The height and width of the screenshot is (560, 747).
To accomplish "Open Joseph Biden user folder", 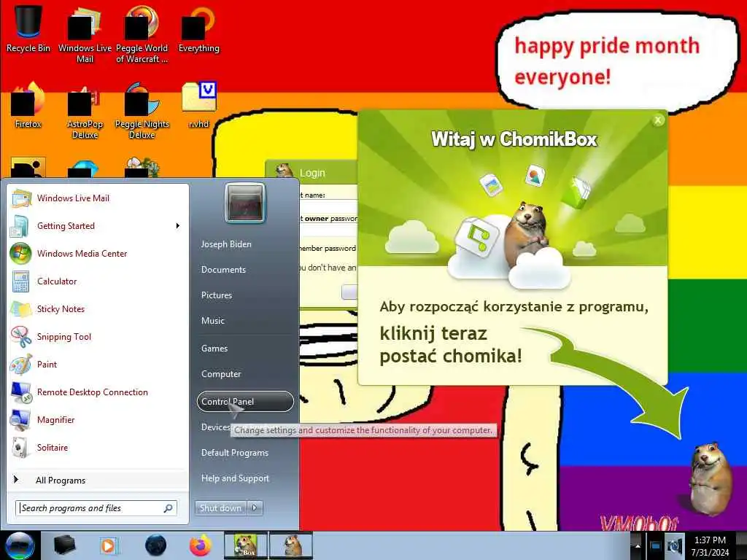I will point(226,244).
